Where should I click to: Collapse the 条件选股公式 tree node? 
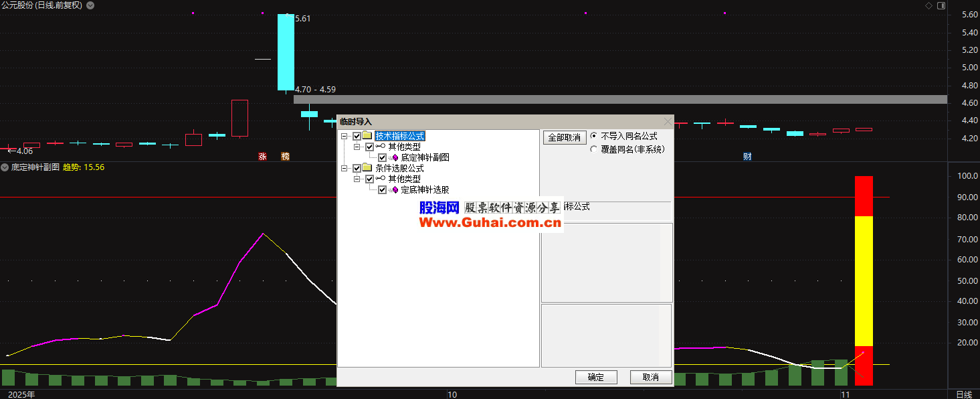pyautogui.click(x=345, y=168)
